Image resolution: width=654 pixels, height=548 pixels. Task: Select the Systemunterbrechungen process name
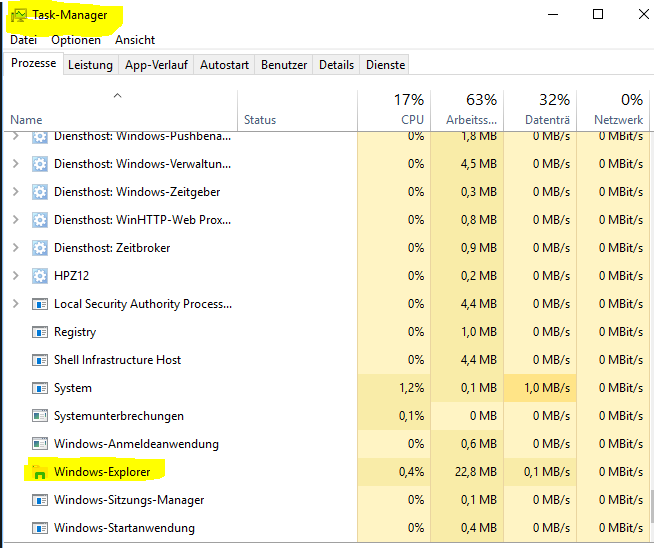[119, 416]
